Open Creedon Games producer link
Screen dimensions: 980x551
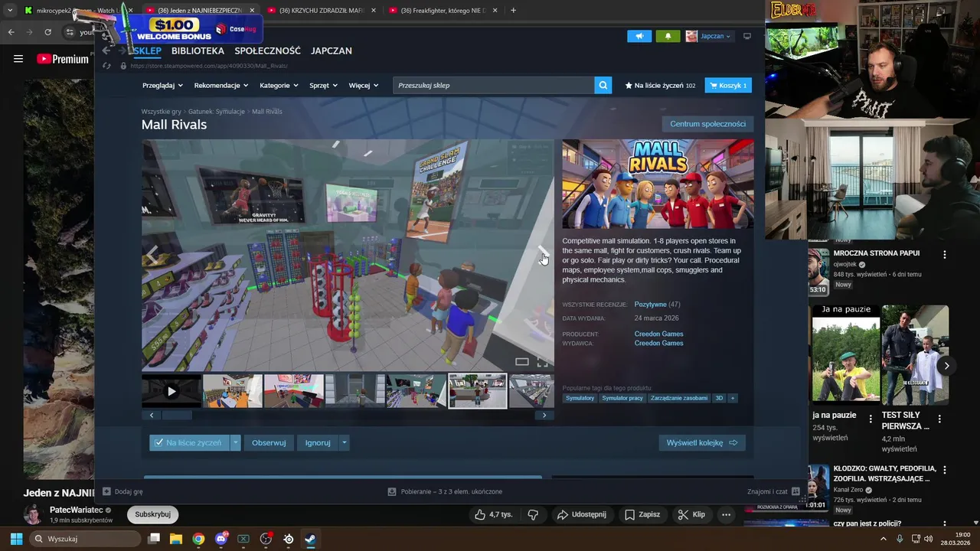tap(658, 334)
